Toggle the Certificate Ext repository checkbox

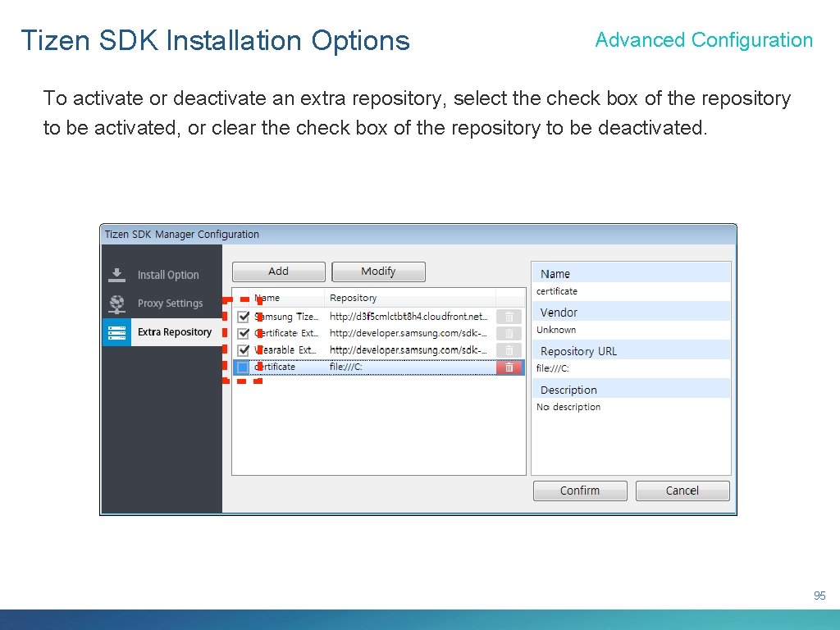pyautogui.click(x=243, y=333)
